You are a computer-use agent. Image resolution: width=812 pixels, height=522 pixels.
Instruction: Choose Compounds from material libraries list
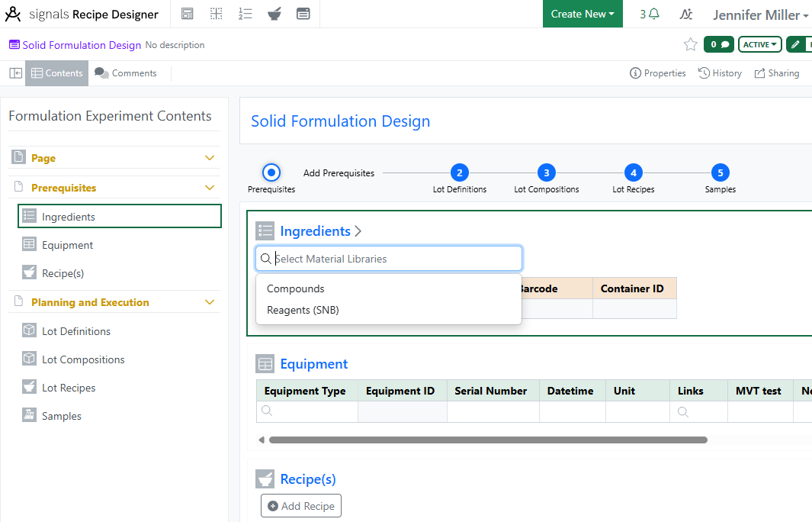[388, 288]
